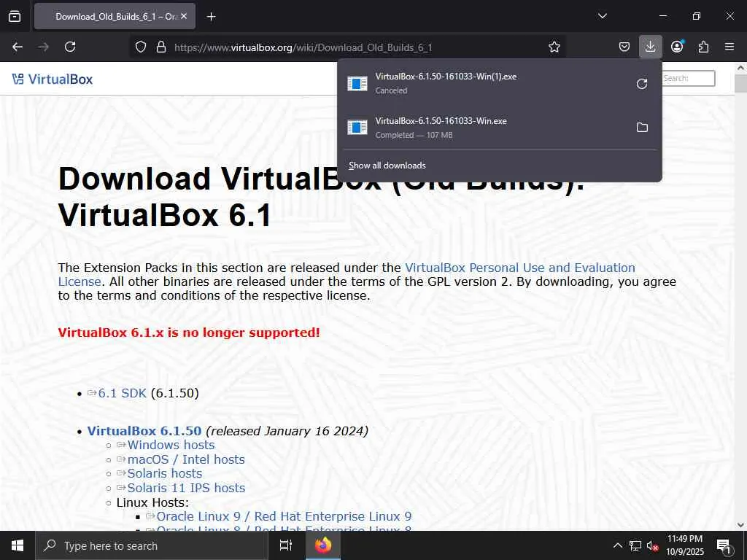Open the shield tracking protection icon

pyautogui.click(x=141, y=47)
